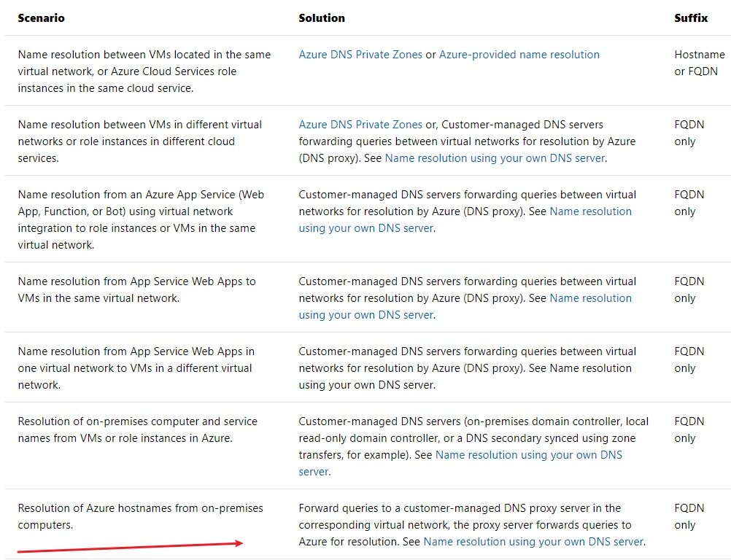Click the red arrow annotation
Screen dimensions: 731x560
click(x=130, y=547)
